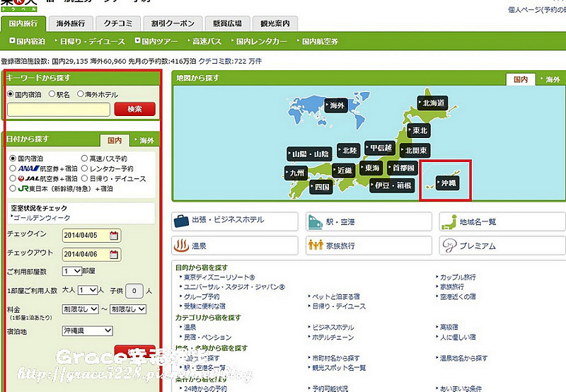This screenshot has width=566, height=392.
Task: Select 海外ホテル radio button
Action: [x=81, y=94]
